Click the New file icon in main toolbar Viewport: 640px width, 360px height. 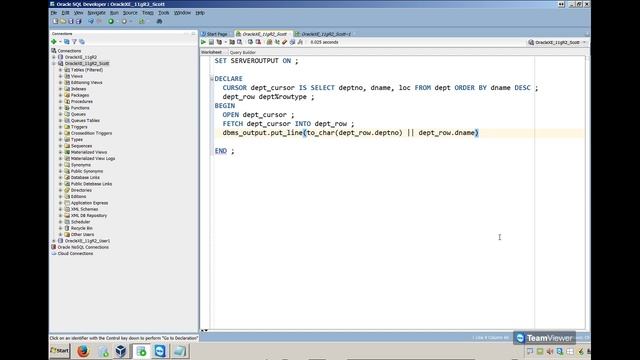pos(55,21)
